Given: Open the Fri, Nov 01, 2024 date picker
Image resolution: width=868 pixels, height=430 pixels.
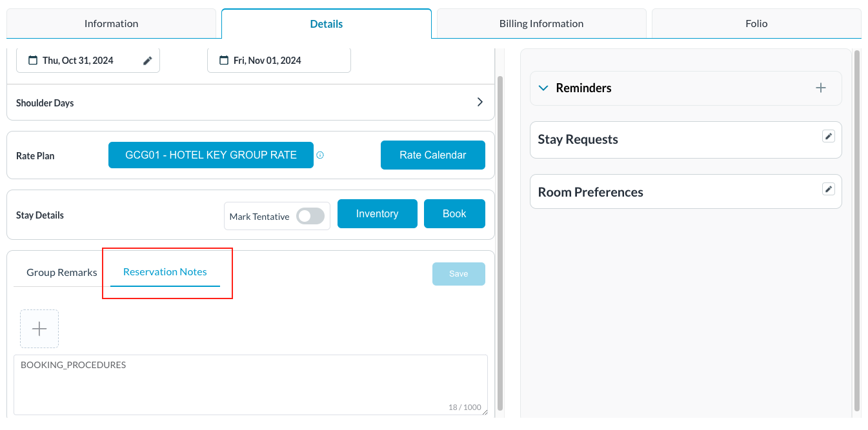Looking at the screenshot, I should click(279, 61).
